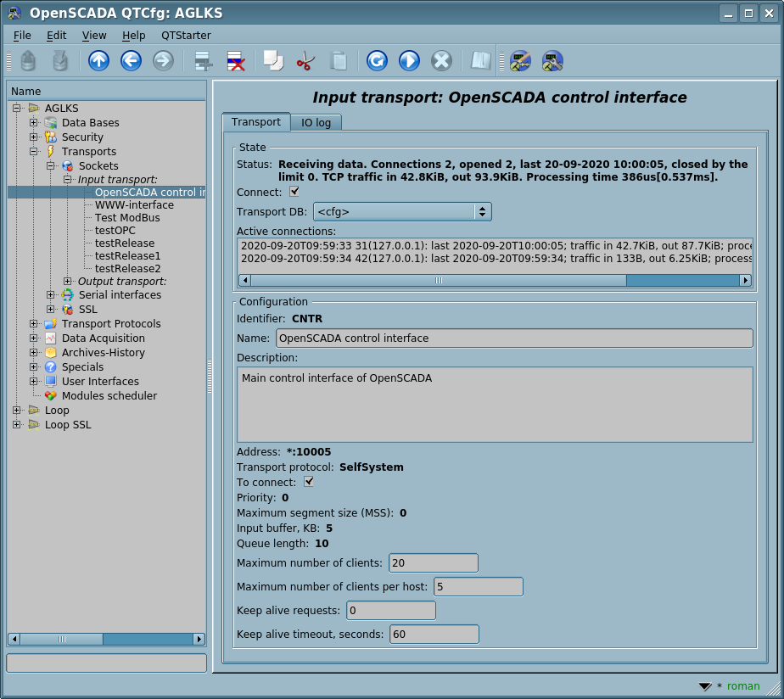Click the Data Bases icon in the tree
The image size is (784, 699).
[51, 122]
